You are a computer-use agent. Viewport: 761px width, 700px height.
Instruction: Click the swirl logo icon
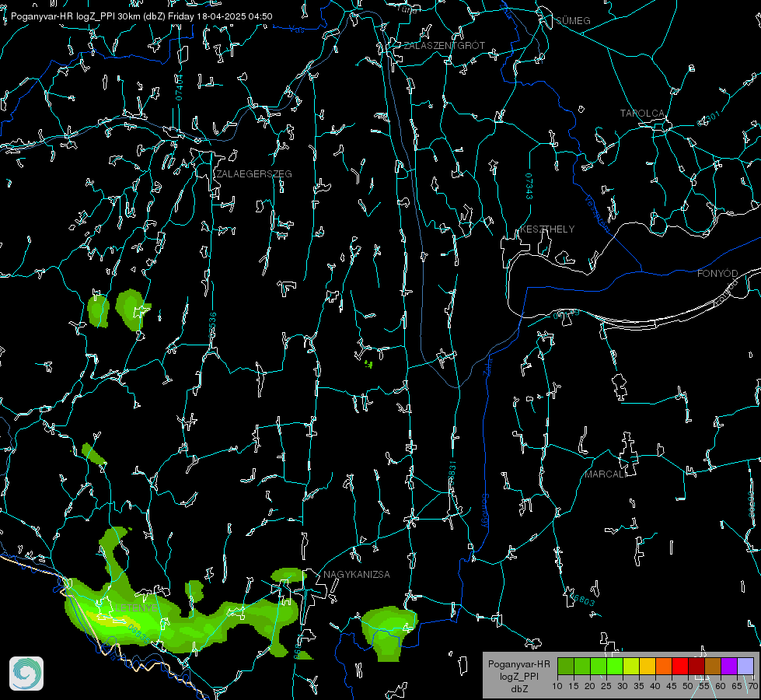click(26, 674)
